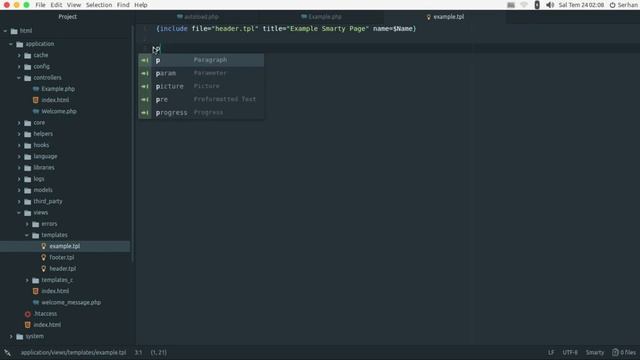Expand the config folder
This screenshot has width=640, height=360.
click(x=19, y=67)
